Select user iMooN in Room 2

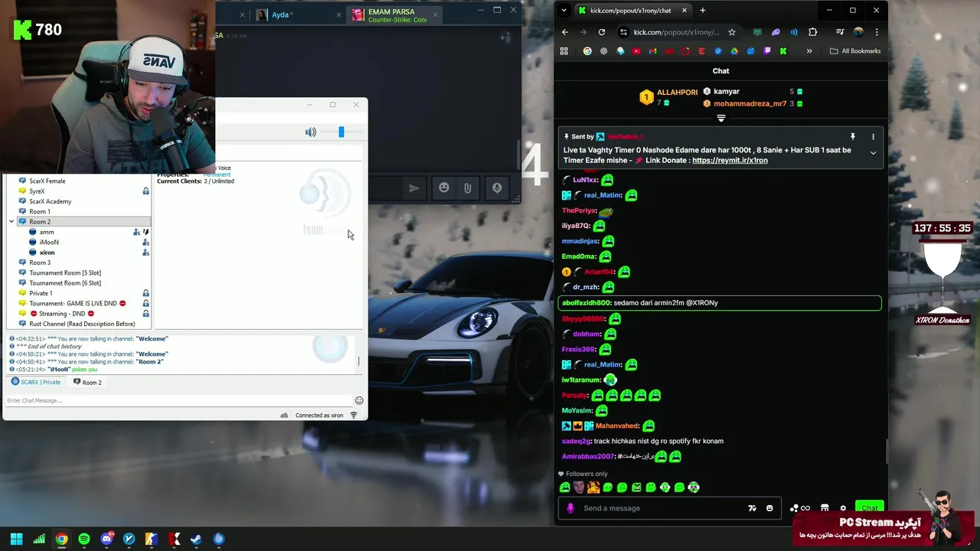coord(49,242)
